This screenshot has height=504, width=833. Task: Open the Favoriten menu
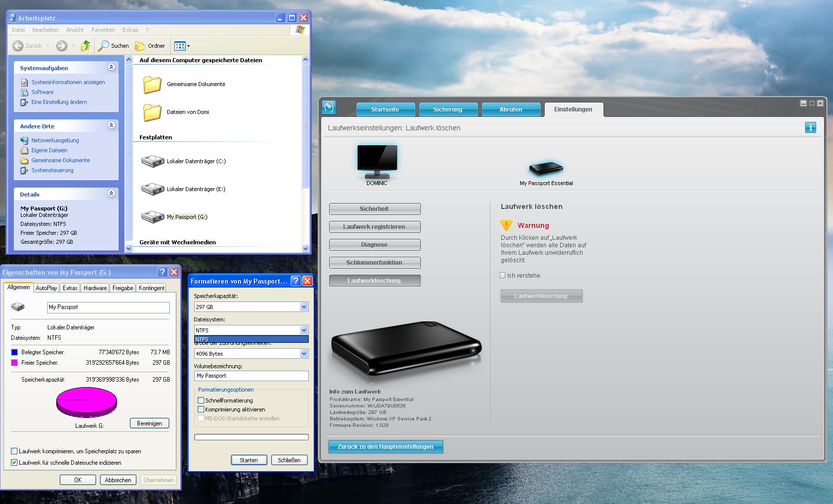point(103,30)
